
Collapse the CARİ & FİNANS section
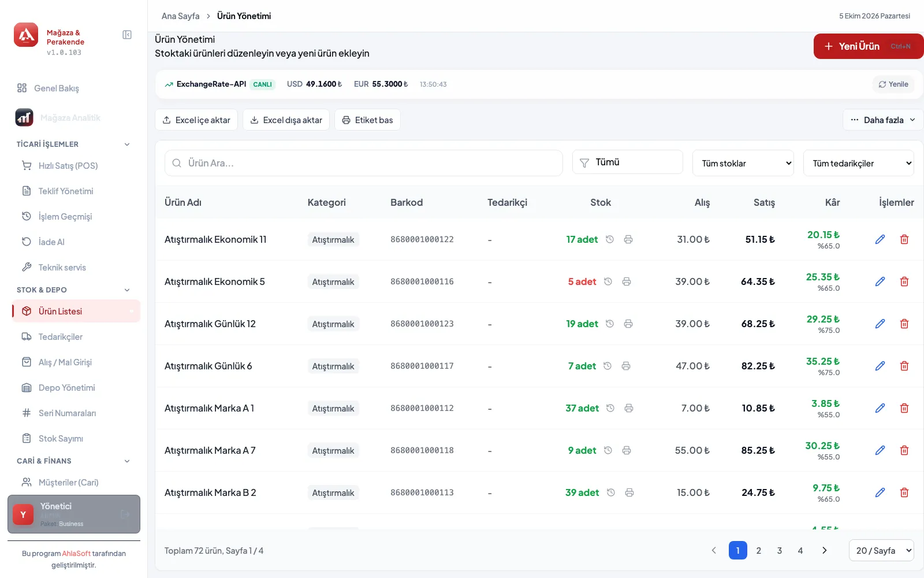click(x=127, y=461)
